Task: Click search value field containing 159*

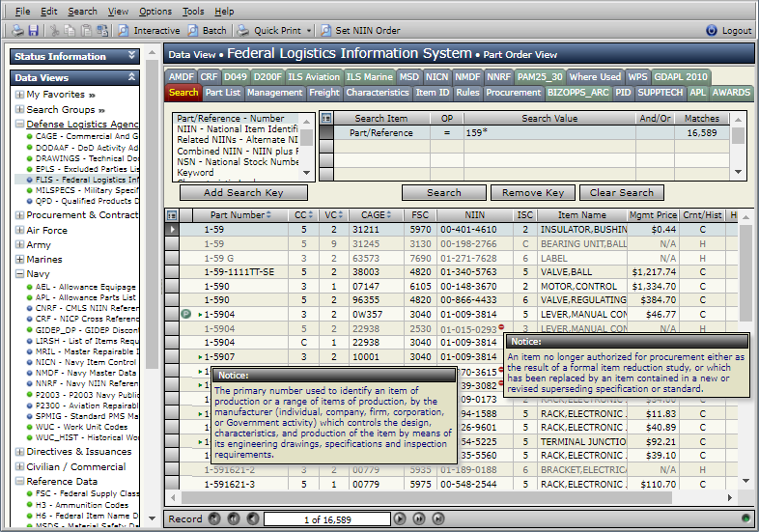Action: (x=549, y=132)
